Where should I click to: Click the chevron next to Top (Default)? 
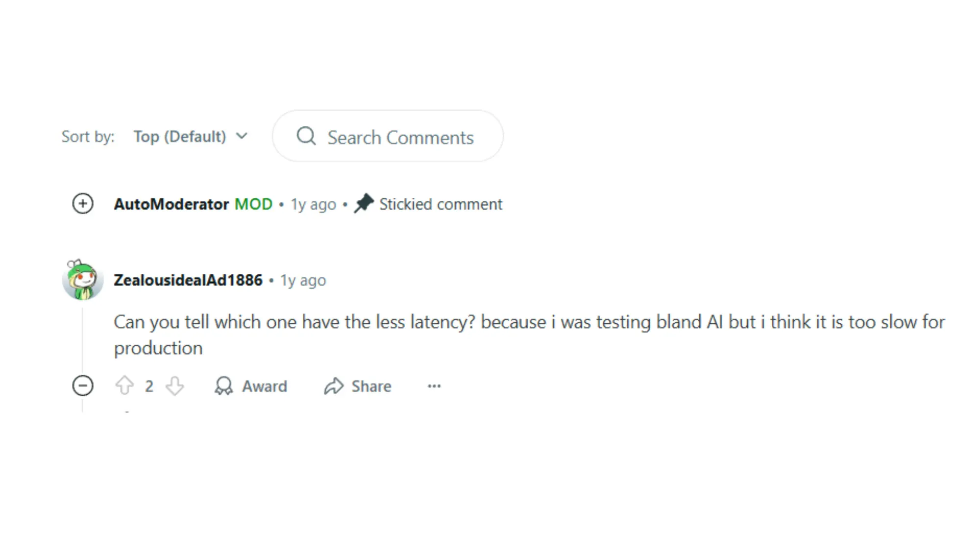[x=242, y=136]
